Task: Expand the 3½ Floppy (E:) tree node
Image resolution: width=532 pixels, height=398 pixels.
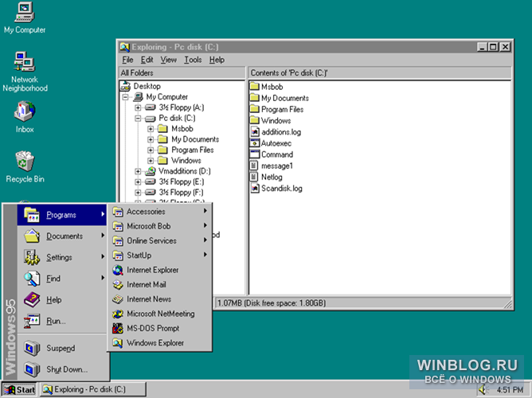Action: [x=138, y=181]
